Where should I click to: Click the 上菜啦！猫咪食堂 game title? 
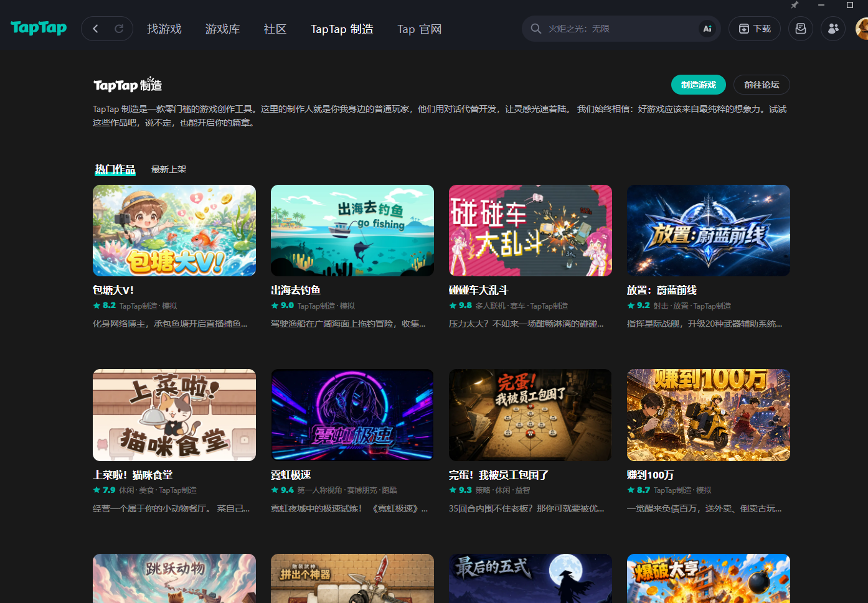point(133,475)
